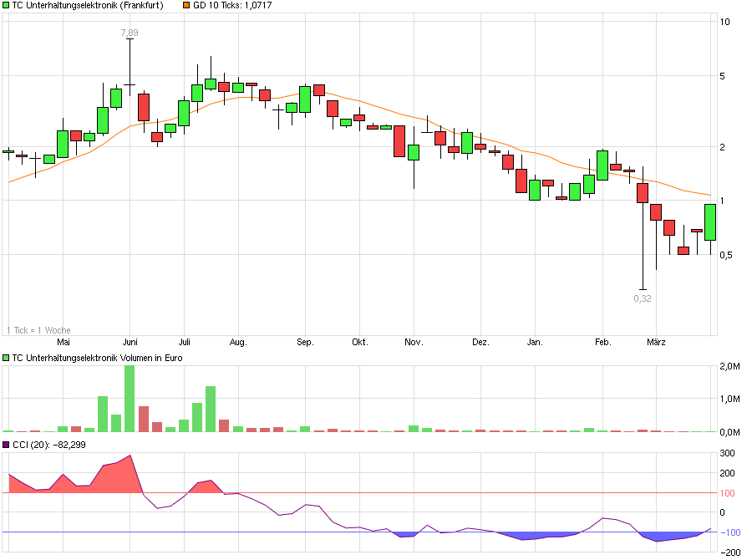Click the volume axis value '1,0M'
Viewport: 752px width, 560px height.
pos(730,399)
